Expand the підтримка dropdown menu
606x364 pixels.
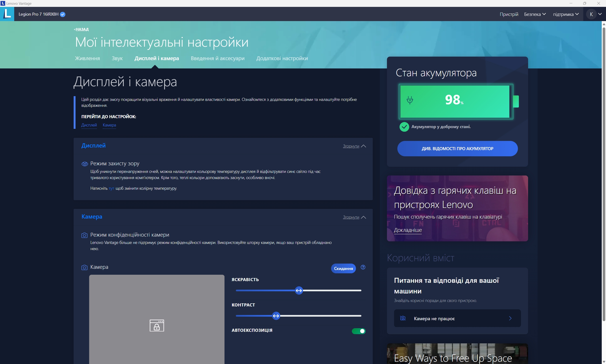pos(566,14)
